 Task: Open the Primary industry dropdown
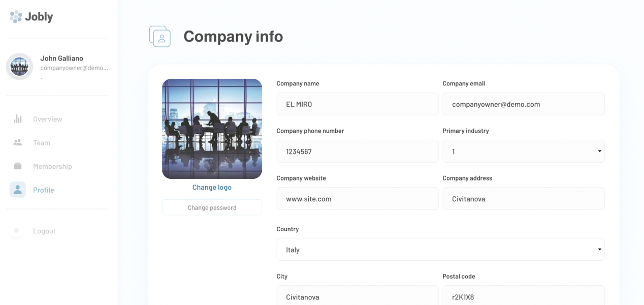524,151
